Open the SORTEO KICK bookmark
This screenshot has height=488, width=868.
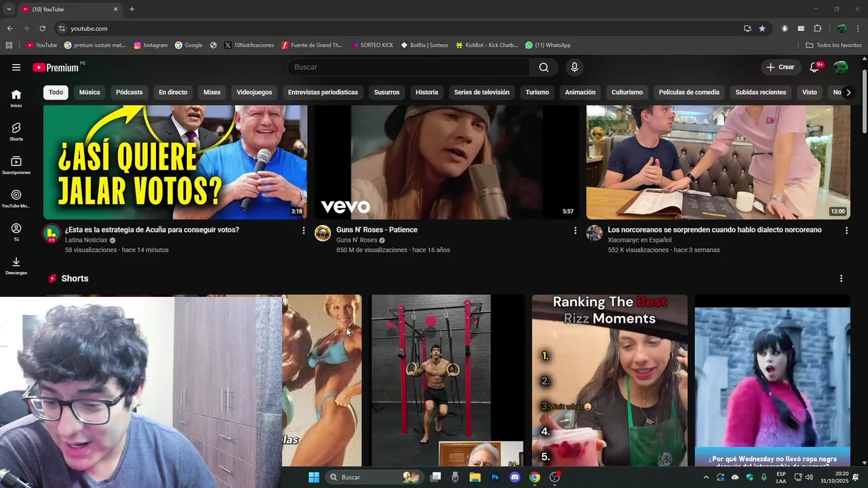pyautogui.click(x=372, y=45)
